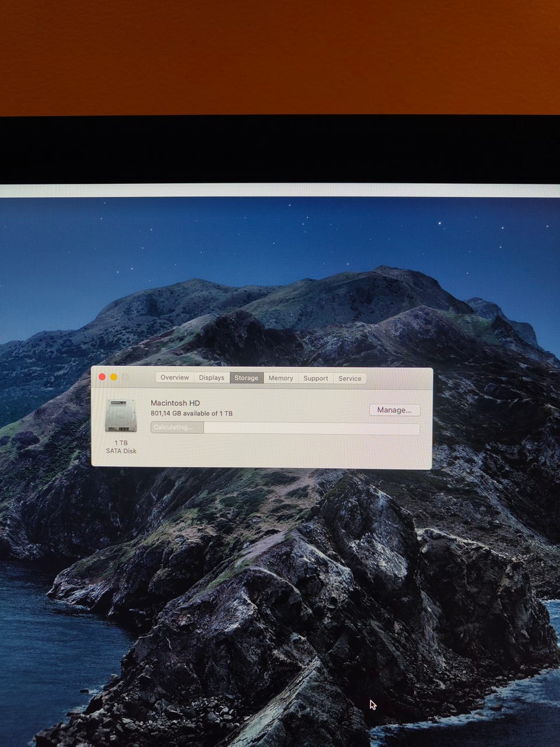Screen dimensions: 560x747
Task: Click the 1 TB capacity label
Action: tap(121, 443)
